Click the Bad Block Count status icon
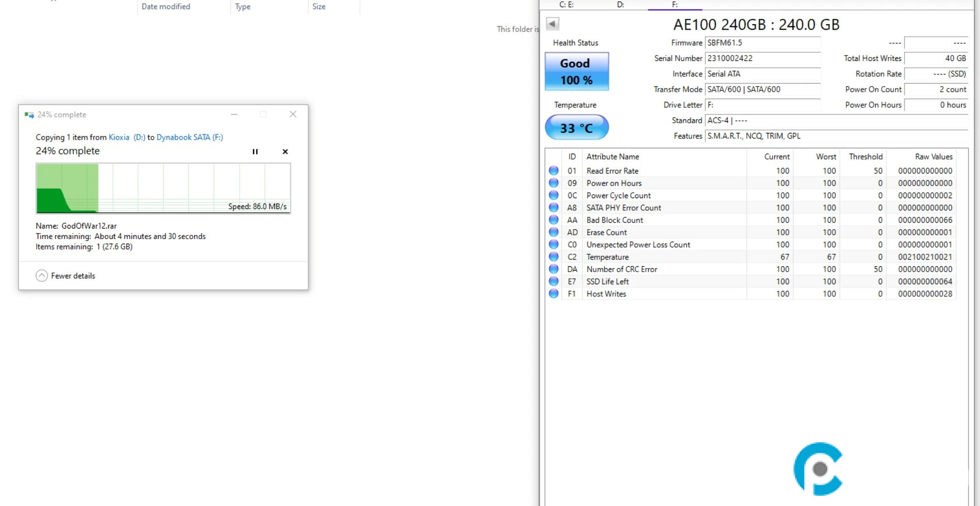Viewport: 980px width, 506px height. (554, 220)
